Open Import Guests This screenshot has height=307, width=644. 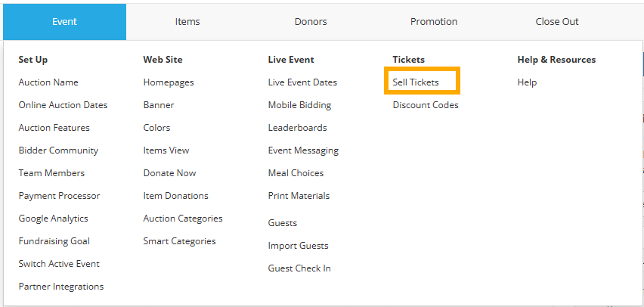click(298, 246)
